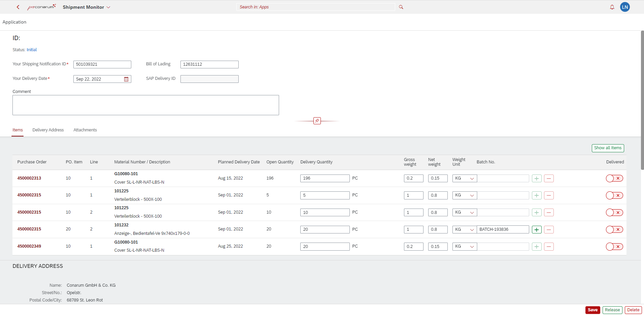The width and height of the screenshot is (644, 315).
Task: Toggle Delivered switch for order 4500002313
Action: tap(614, 179)
